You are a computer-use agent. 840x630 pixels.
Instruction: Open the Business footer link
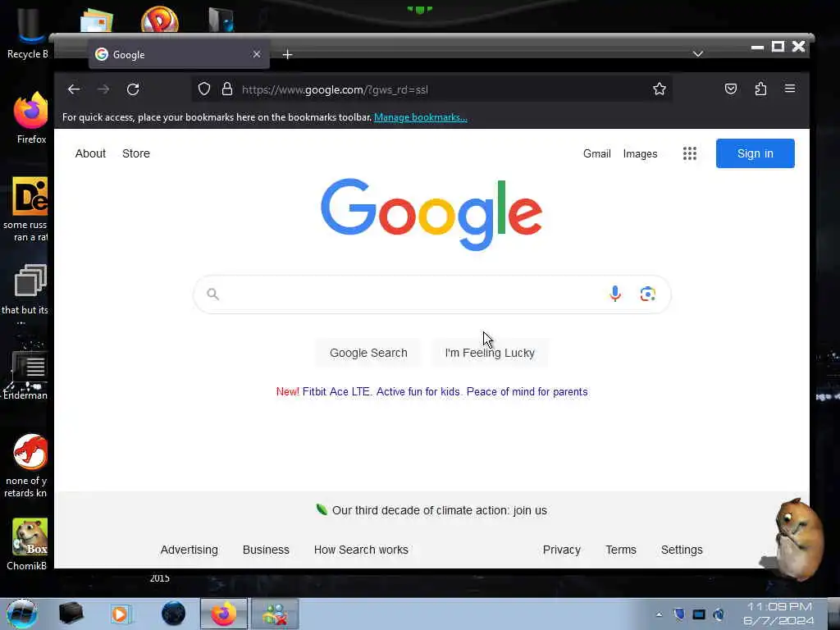[x=266, y=550]
